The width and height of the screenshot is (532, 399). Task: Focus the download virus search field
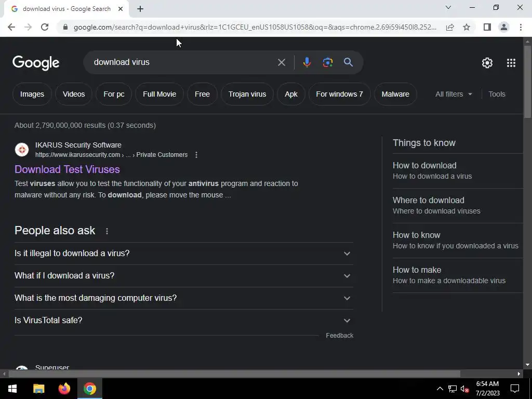coord(183,62)
